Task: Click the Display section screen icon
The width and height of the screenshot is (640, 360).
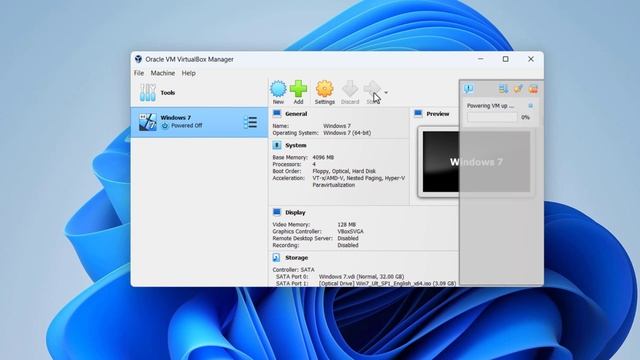Action: 277,212
